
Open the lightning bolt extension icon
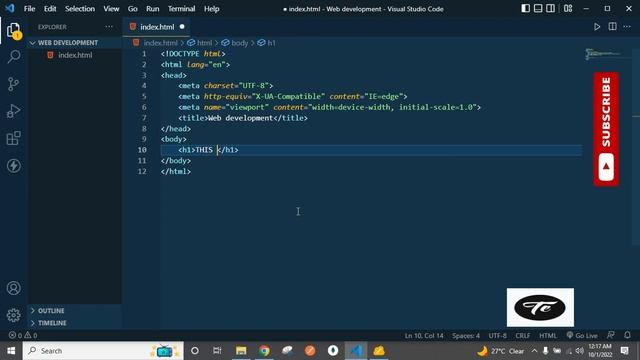(13, 166)
